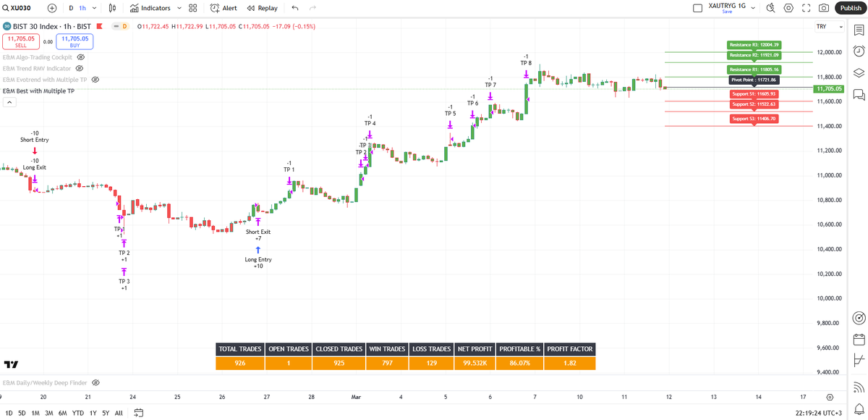
Task: Open the calendar panel in right sidebar
Action: (859, 339)
